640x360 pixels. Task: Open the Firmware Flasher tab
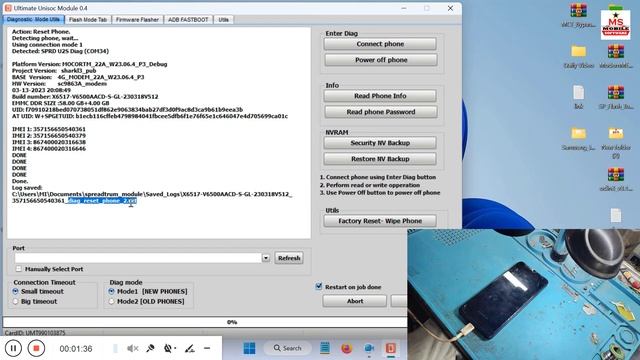[x=138, y=19]
